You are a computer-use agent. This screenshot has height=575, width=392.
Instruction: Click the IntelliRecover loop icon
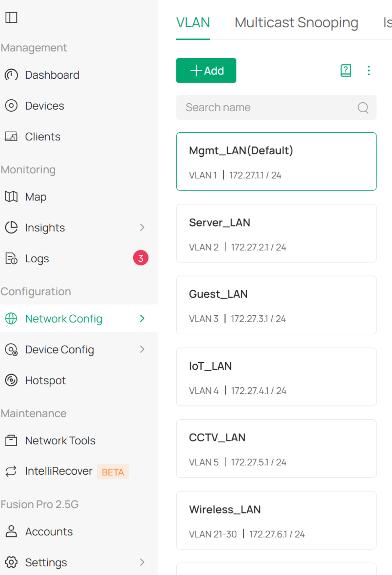pyautogui.click(x=11, y=471)
